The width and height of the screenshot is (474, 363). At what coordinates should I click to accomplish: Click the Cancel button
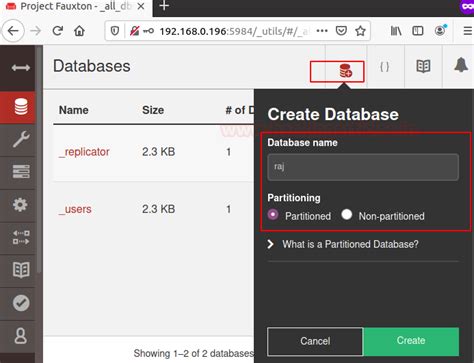pos(315,341)
